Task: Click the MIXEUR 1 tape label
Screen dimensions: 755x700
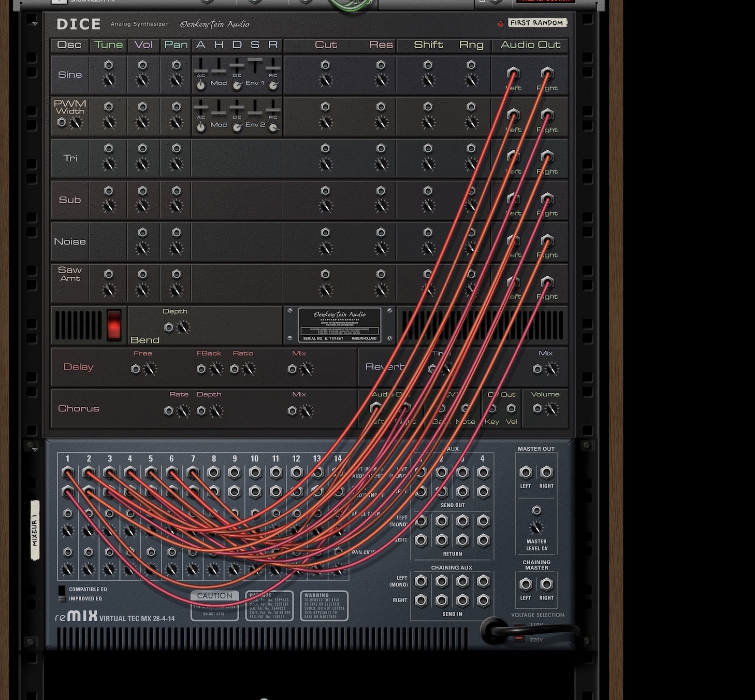Action: (x=35, y=530)
